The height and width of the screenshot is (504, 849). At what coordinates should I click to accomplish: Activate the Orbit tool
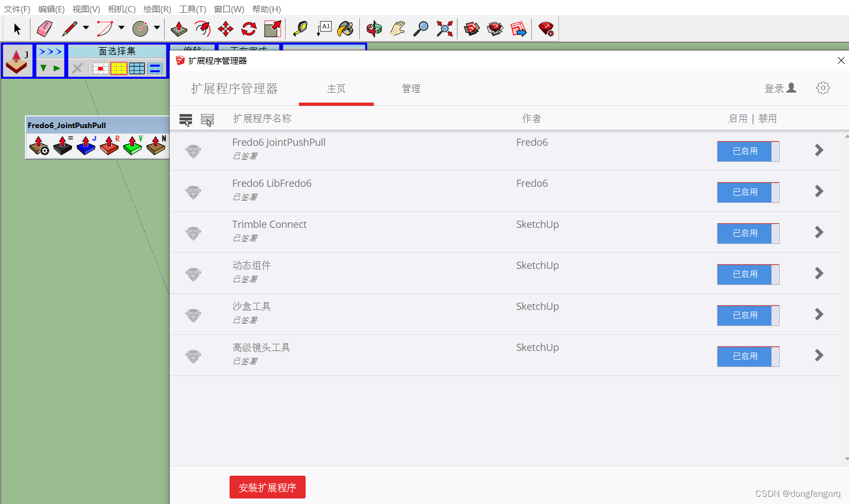click(374, 28)
